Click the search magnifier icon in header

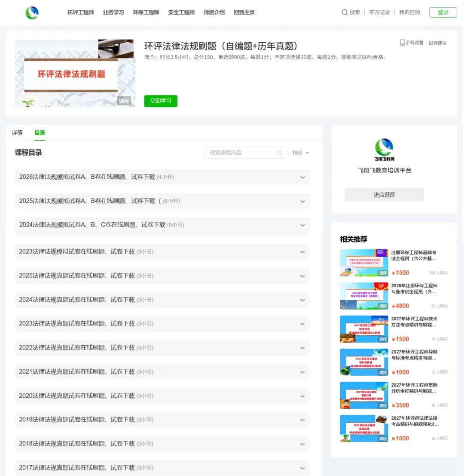tap(345, 12)
